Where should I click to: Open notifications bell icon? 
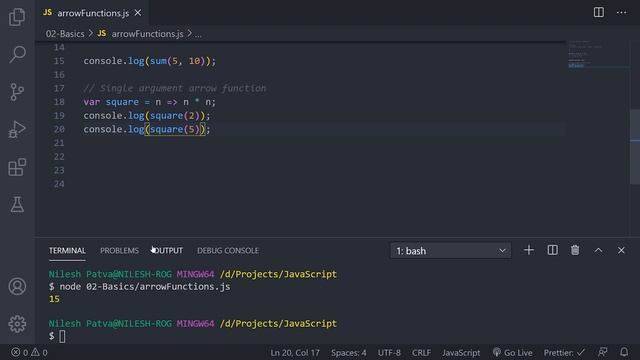click(x=624, y=352)
